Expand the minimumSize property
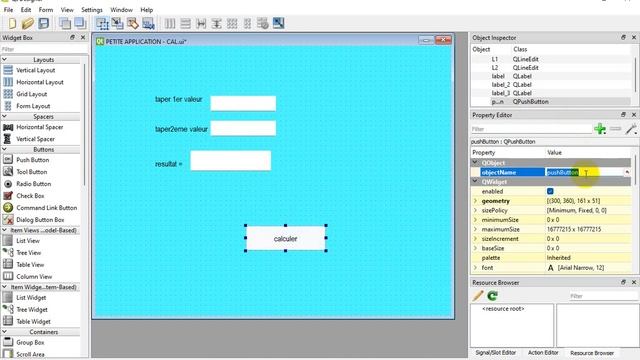The height and width of the screenshot is (360, 640). [475, 220]
